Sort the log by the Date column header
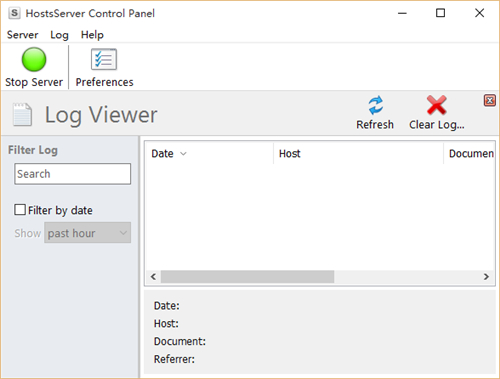Viewport: 500px width, 379px height. tap(209, 154)
